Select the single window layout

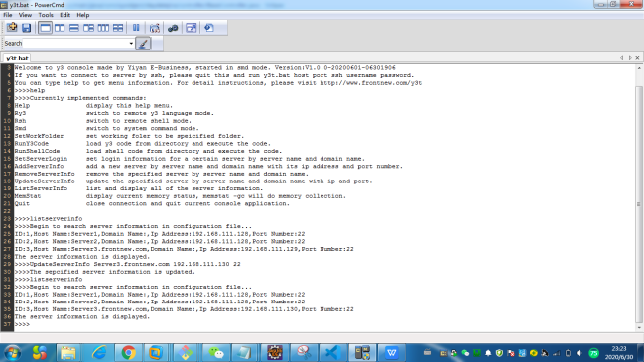point(45,28)
